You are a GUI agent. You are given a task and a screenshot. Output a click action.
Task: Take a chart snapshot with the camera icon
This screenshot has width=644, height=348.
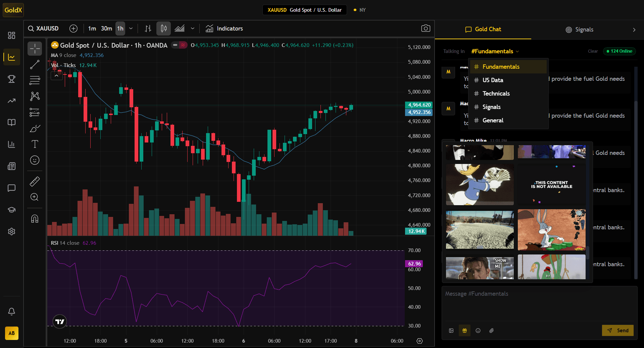click(x=426, y=28)
